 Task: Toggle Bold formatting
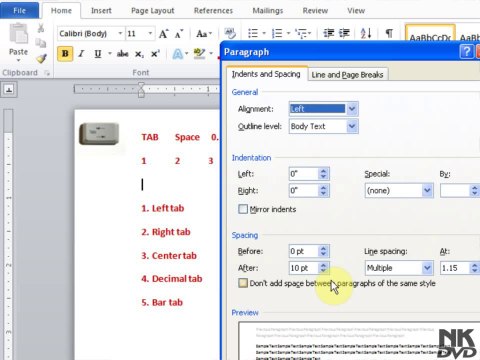click(x=65, y=54)
